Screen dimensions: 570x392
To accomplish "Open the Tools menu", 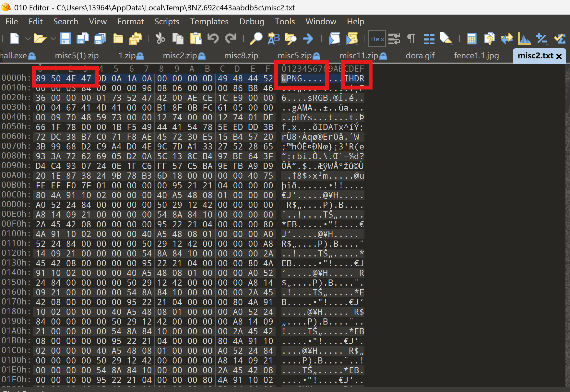I will [x=285, y=21].
